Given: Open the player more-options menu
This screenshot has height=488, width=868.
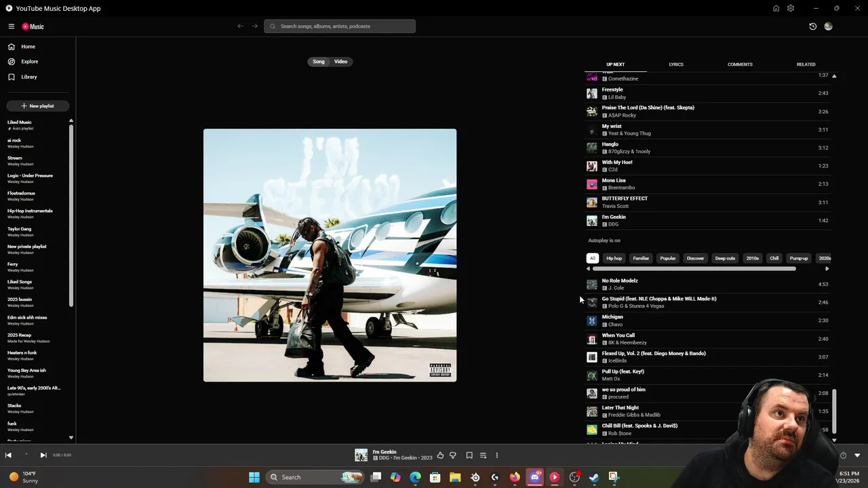Looking at the screenshot, I should (x=496, y=455).
